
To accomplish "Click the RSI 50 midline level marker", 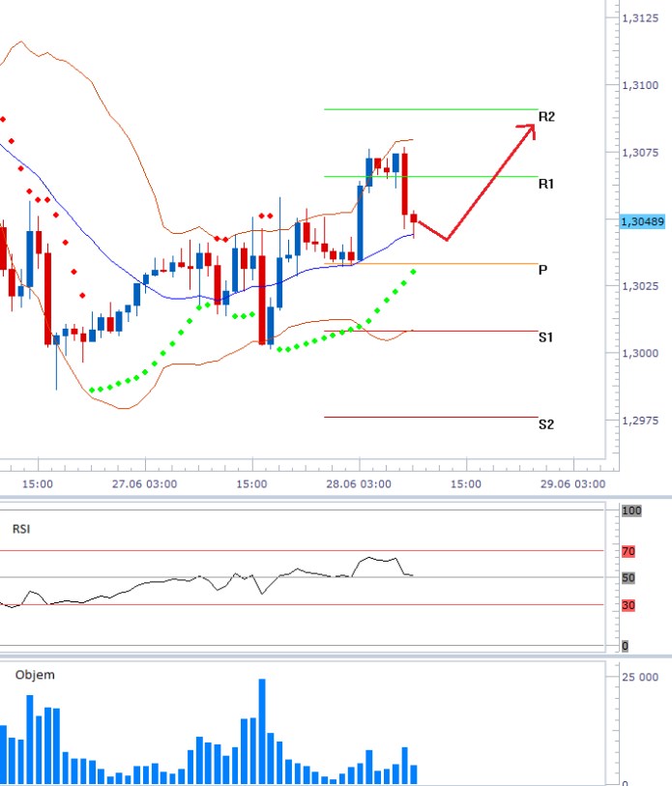I will pos(628,578).
